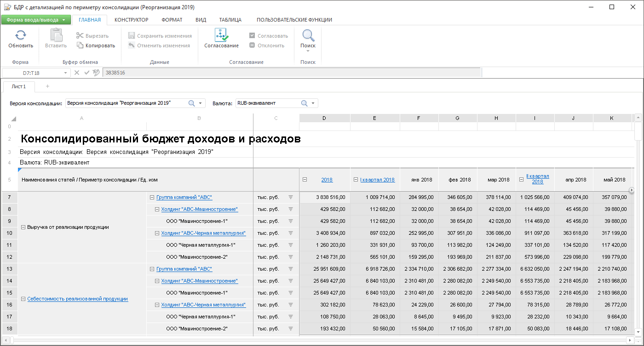Open the Поиск magnifier tool
The width and height of the screenshot is (644, 346).
pos(308,36)
